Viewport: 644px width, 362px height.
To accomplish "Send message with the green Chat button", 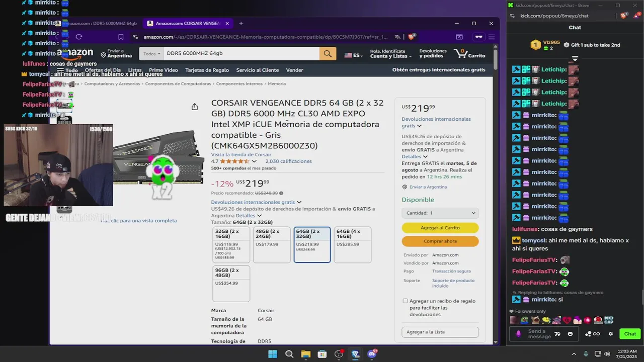I will [630, 334].
